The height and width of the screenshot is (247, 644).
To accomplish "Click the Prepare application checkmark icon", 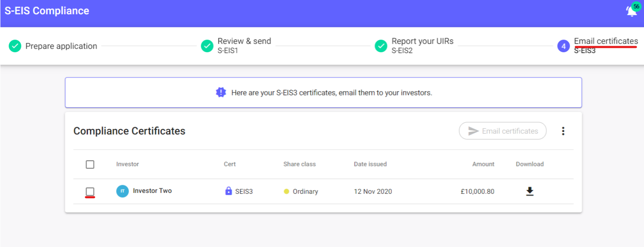I will coord(15,46).
